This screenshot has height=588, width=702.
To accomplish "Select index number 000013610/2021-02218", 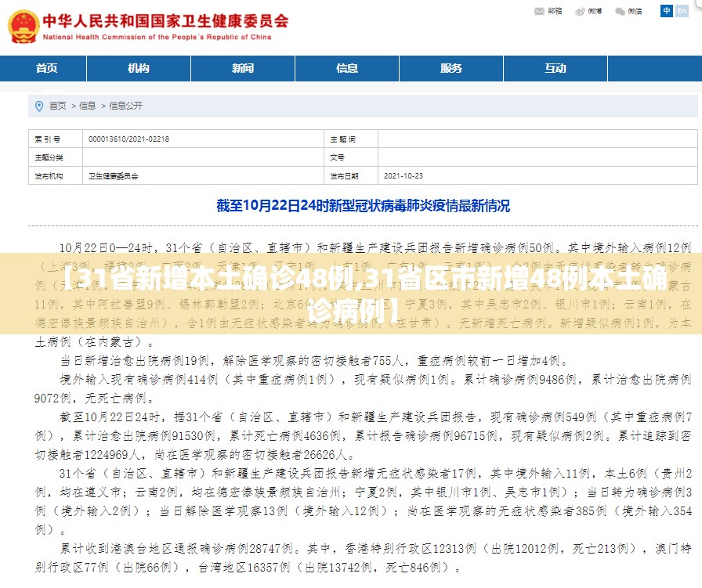I will pyautogui.click(x=129, y=139).
